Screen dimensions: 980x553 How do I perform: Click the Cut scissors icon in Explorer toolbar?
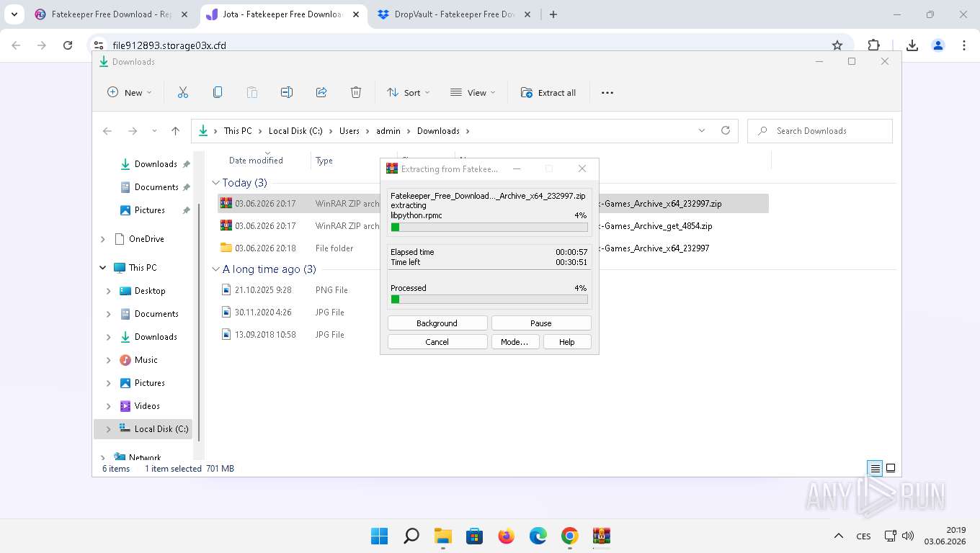point(182,92)
